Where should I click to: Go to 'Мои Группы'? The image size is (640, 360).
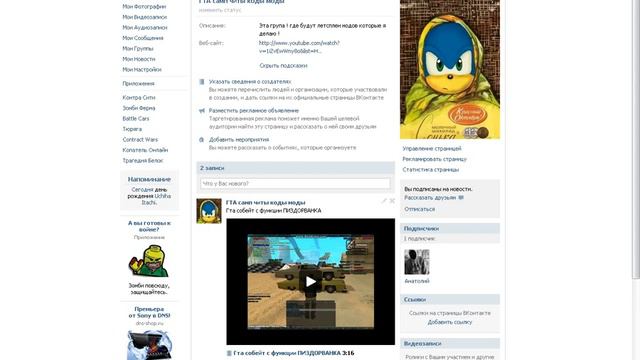[138, 49]
